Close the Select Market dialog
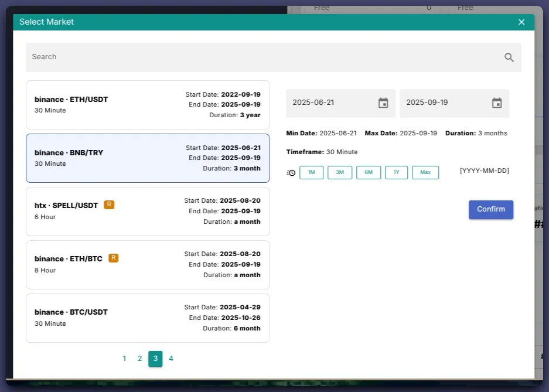 tap(521, 22)
